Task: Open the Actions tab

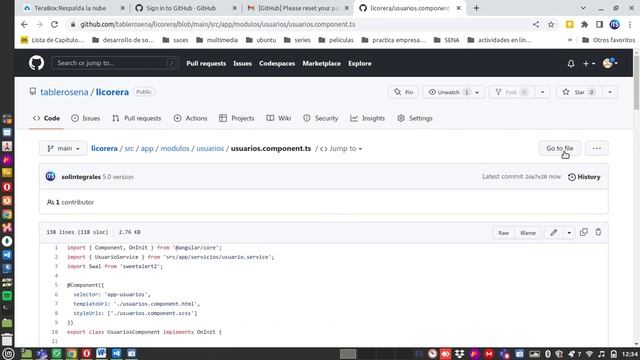Action: (190, 118)
